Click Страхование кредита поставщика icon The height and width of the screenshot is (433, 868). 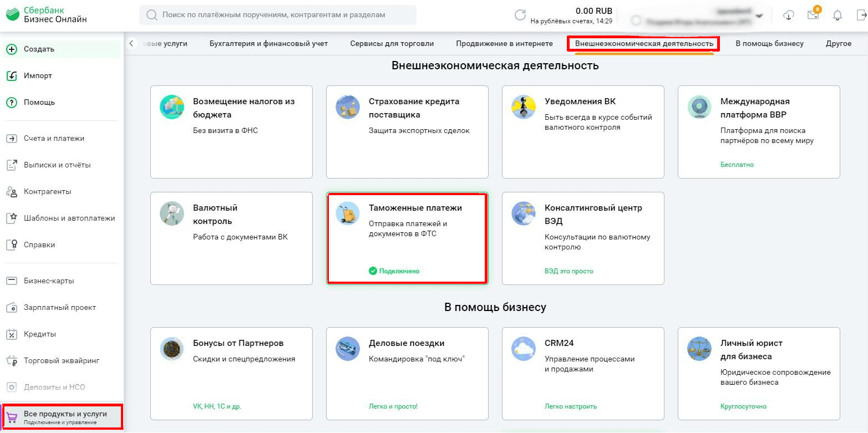coord(348,107)
